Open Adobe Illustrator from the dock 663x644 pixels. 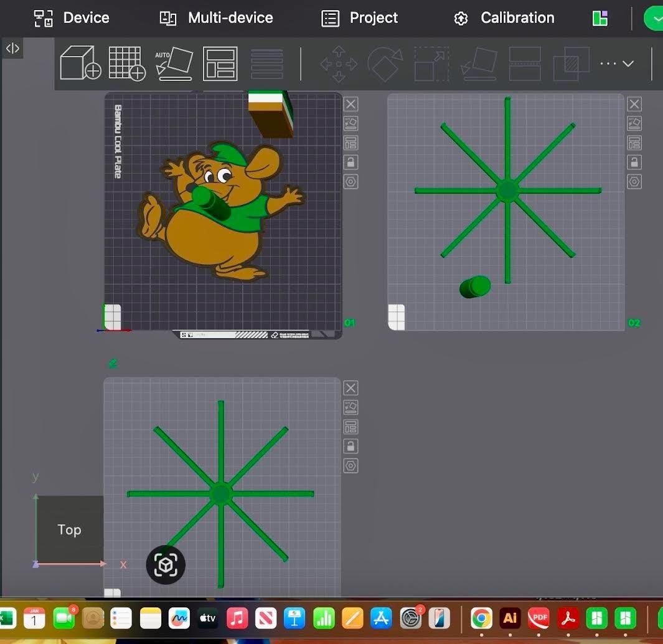[510, 618]
